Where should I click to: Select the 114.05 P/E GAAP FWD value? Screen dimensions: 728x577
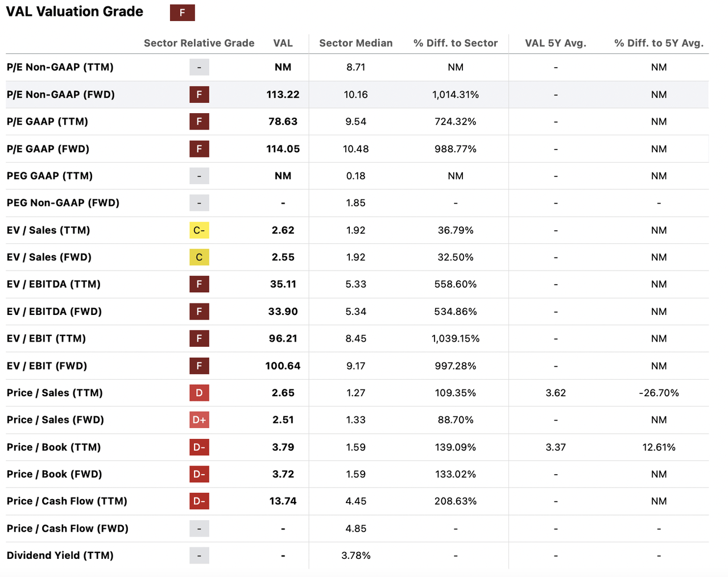283,149
